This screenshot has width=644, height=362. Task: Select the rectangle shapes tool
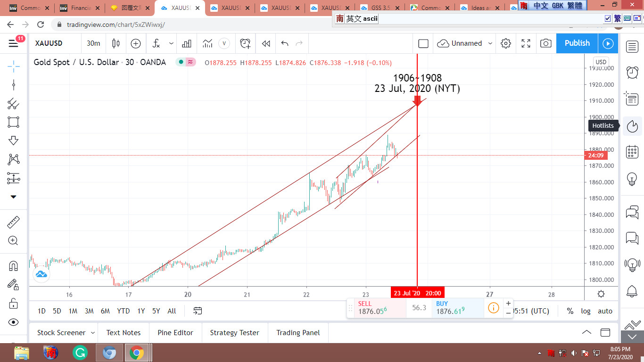coord(14,122)
